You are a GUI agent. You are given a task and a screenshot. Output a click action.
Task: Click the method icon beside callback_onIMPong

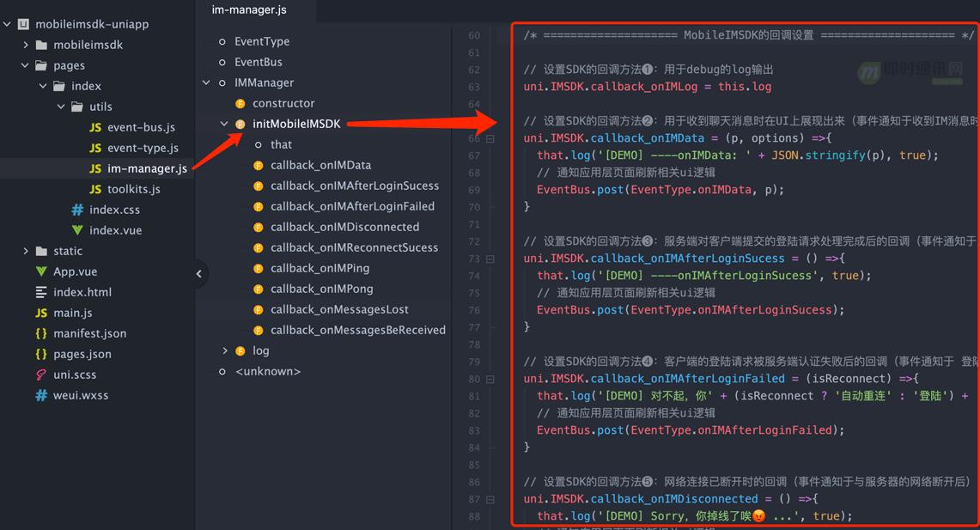pos(259,289)
